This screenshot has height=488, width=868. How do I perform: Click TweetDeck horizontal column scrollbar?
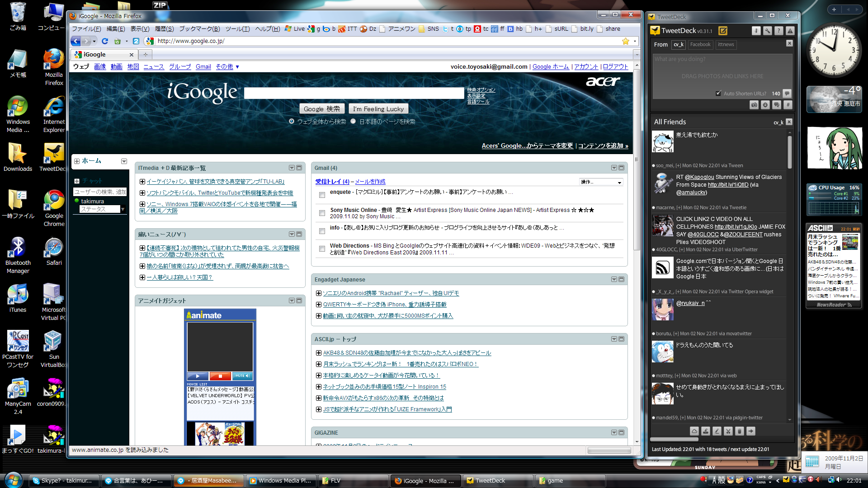[x=674, y=439]
